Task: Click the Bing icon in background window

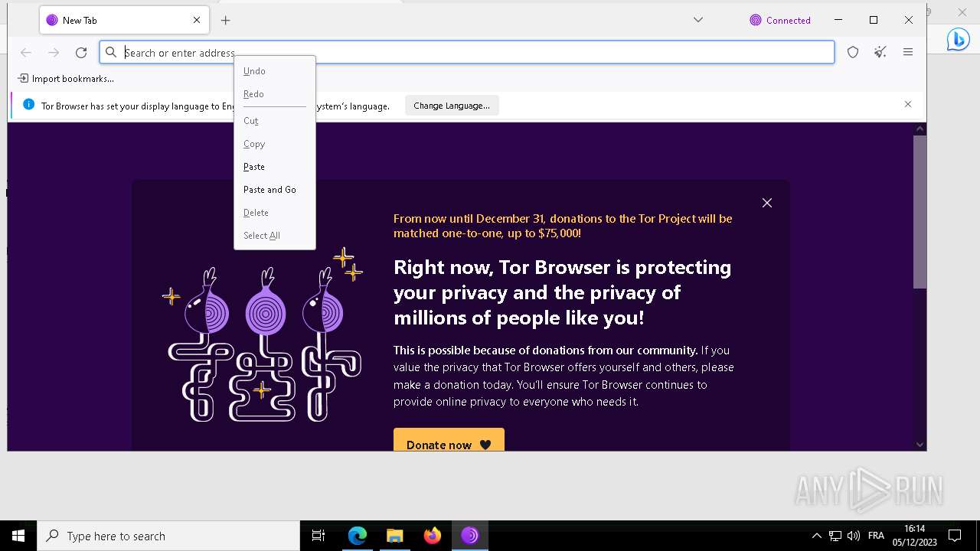Action: 958,39
